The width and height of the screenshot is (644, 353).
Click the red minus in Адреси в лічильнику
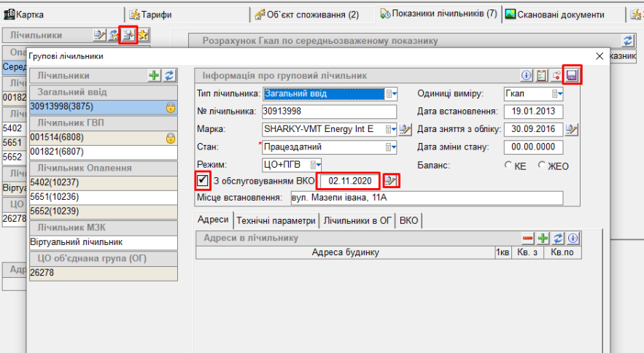[528, 238]
